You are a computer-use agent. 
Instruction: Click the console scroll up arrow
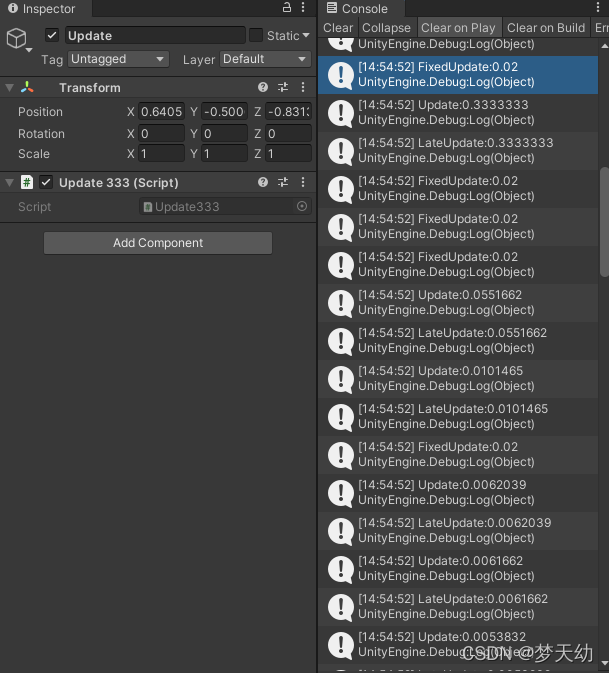[x=604, y=45]
